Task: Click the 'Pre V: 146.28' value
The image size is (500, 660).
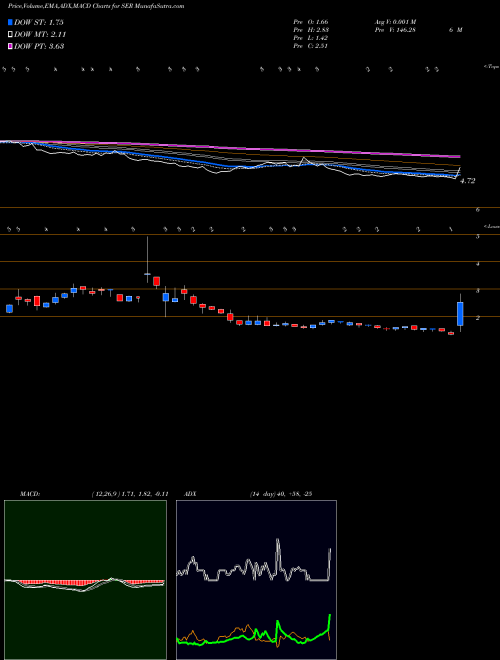Action: click(x=394, y=30)
